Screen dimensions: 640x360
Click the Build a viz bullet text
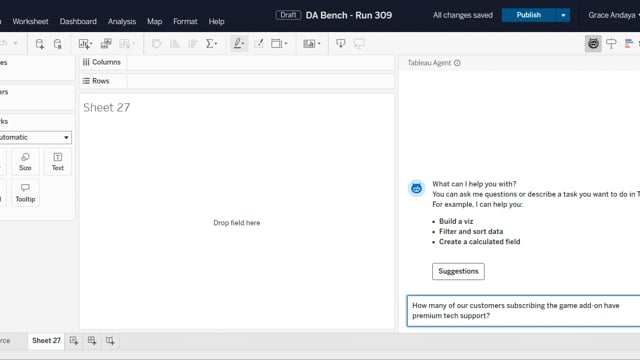(x=456, y=221)
